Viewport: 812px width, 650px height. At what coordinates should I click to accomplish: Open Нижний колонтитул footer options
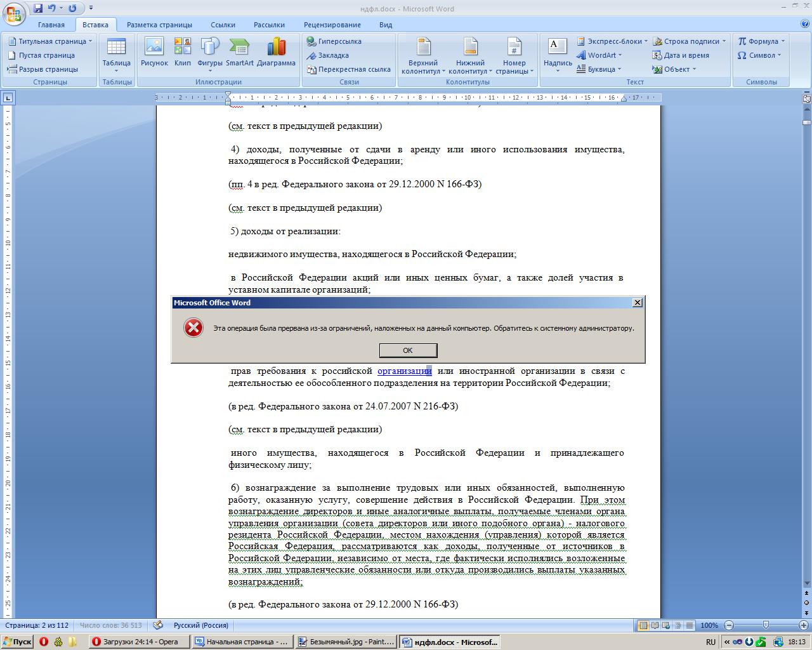(x=470, y=55)
